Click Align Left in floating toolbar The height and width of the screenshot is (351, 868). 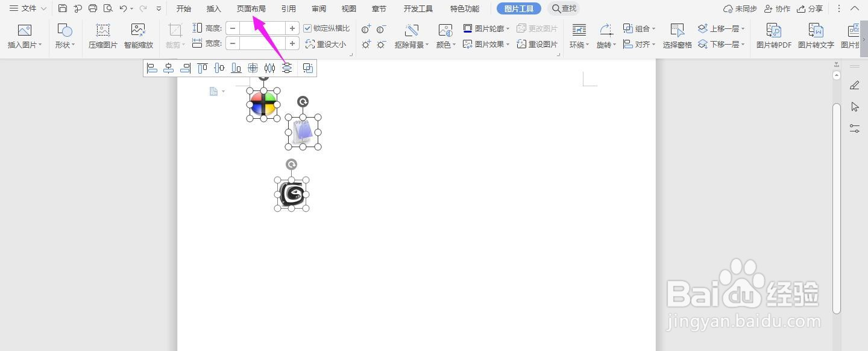pos(152,68)
